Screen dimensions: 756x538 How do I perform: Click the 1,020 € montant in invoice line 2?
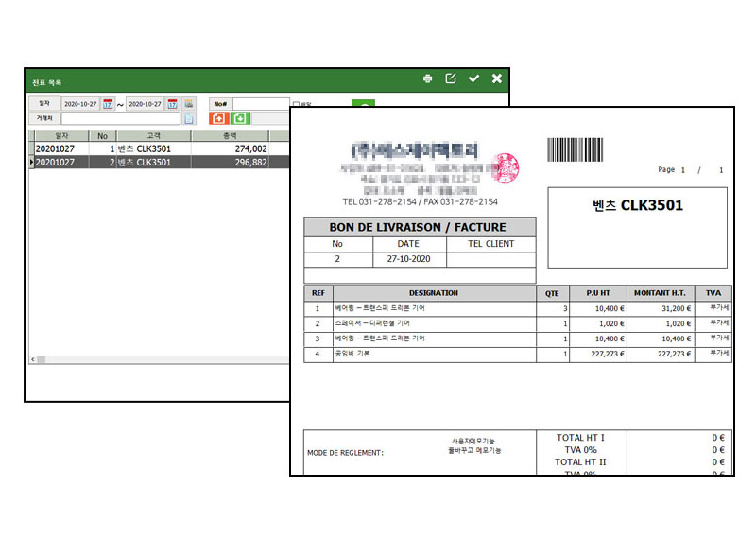(679, 323)
